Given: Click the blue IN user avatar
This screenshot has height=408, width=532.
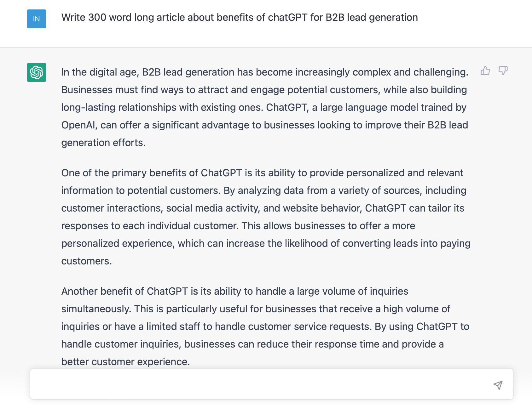Looking at the screenshot, I should click(37, 19).
